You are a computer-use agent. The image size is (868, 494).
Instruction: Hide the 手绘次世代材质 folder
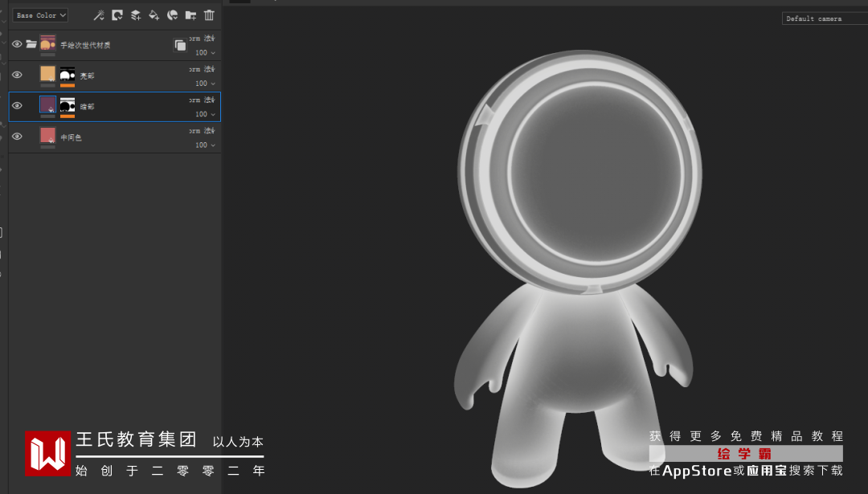pos(17,43)
